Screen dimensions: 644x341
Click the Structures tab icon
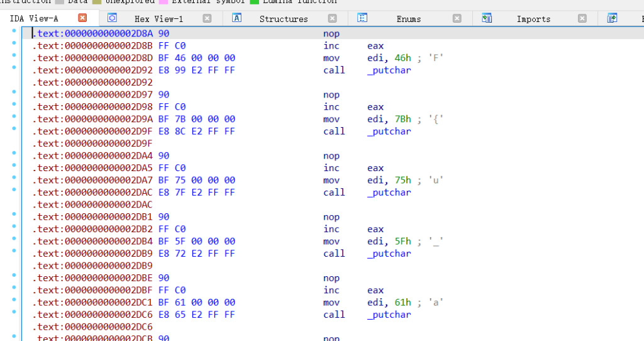coord(237,18)
